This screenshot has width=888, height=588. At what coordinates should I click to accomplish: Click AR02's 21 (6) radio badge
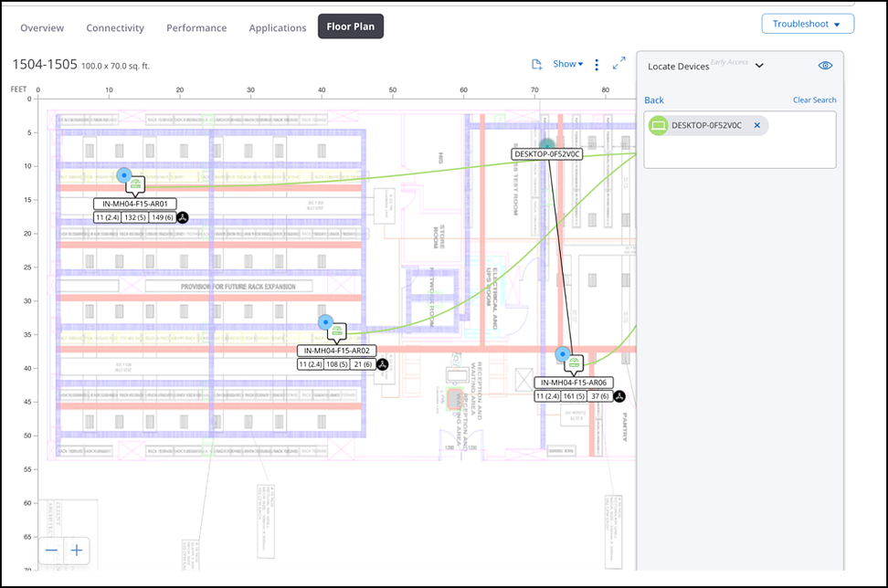click(363, 364)
